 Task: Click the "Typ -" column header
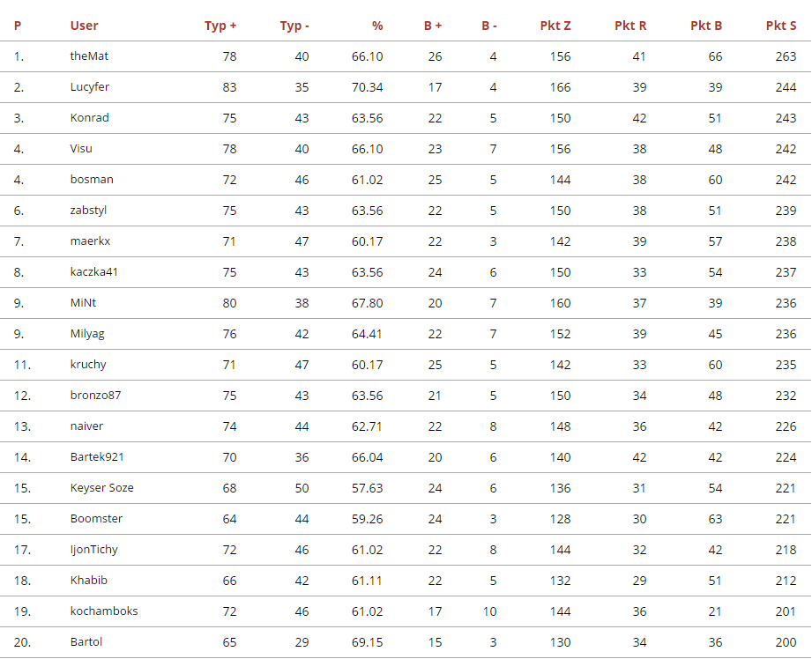[294, 26]
